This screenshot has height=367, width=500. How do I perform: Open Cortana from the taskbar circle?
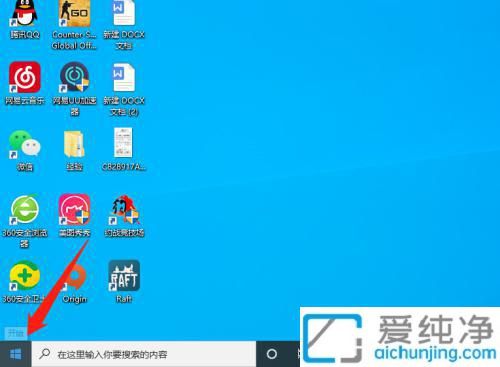pos(272,354)
